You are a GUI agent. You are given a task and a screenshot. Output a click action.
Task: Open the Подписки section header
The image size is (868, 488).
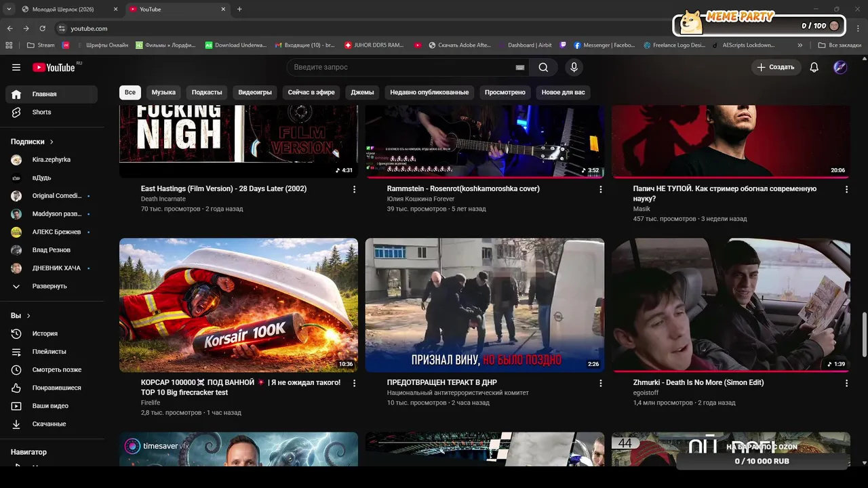[x=32, y=142]
